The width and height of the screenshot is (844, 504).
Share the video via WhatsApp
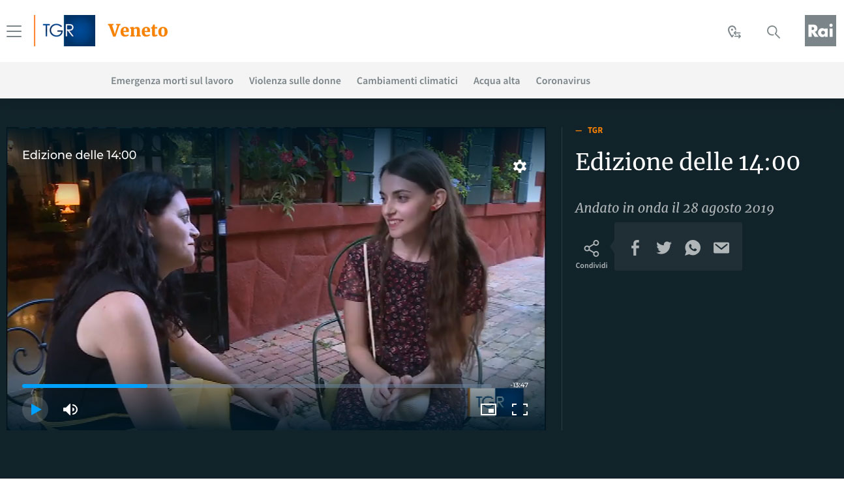coord(693,248)
